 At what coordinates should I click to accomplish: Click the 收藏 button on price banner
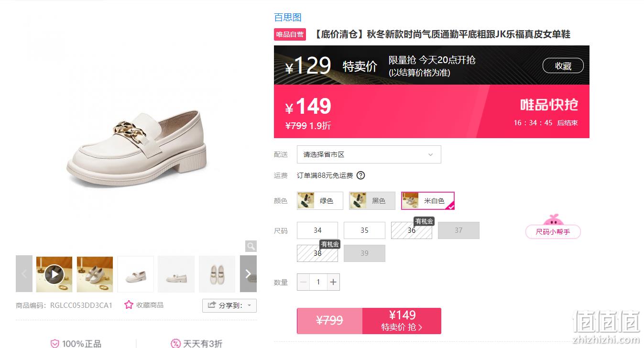(563, 66)
